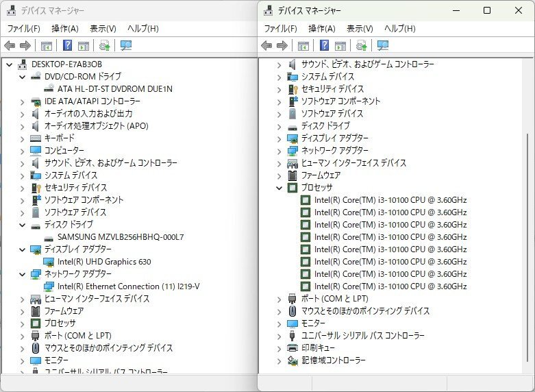Screen dimensions: 535x392
Task: Open Help icon in right window toolbar
Action: 325,45
